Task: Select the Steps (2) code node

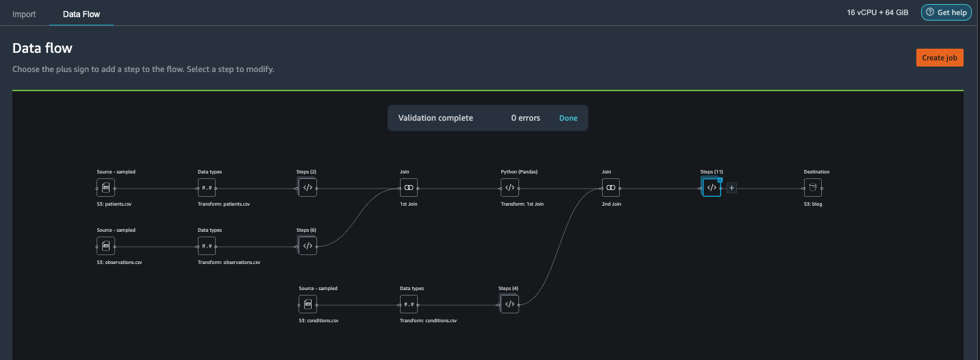Action: [x=307, y=187]
